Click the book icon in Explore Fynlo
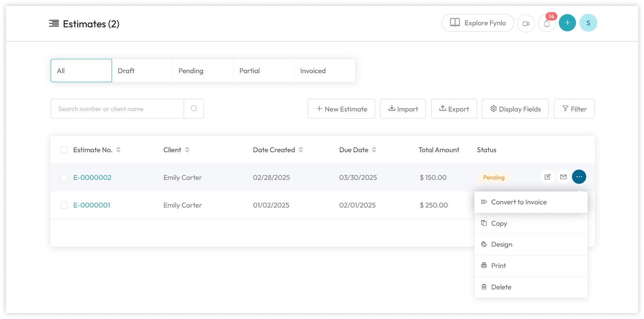Viewport: 644px width, 319px height. (455, 23)
